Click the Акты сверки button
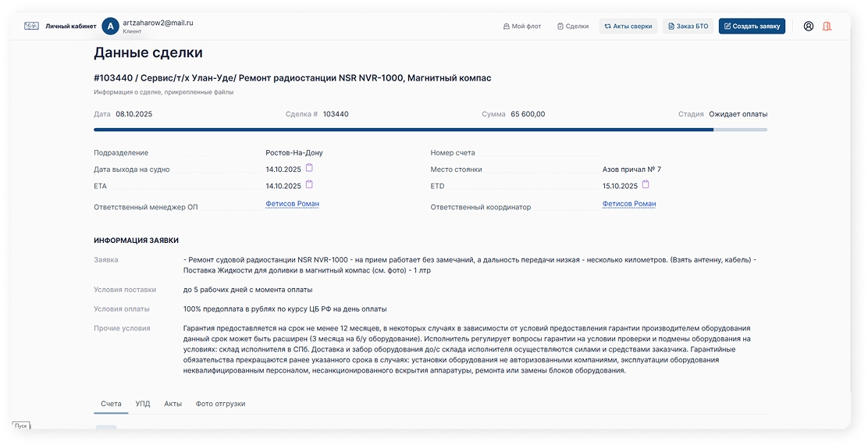Screen dimensions: 868x446 tap(628, 26)
